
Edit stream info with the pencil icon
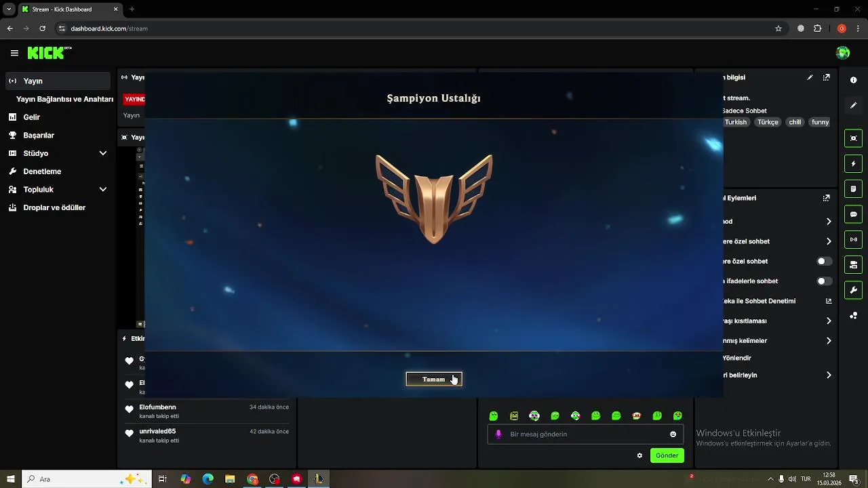(x=810, y=77)
